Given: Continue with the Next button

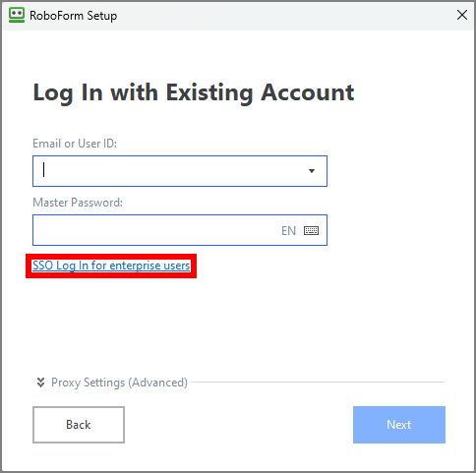Looking at the screenshot, I should [399, 425].
